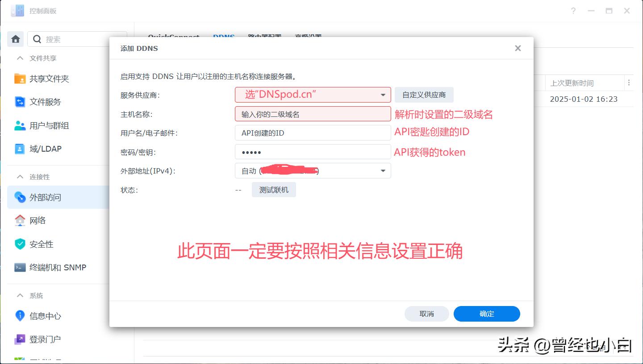643x364 pixels.
Task: Click the 主机名称 input field
Action: pyautogui.click(x=312, y=114)
